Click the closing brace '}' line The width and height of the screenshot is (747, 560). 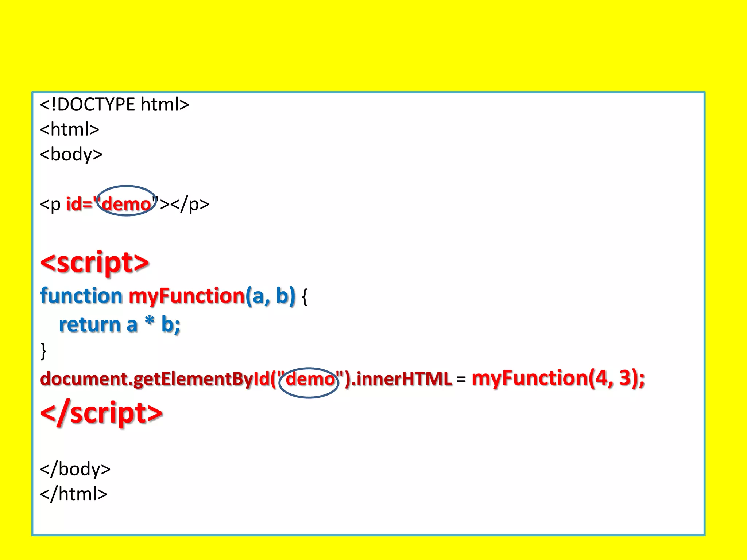point(43,351)
